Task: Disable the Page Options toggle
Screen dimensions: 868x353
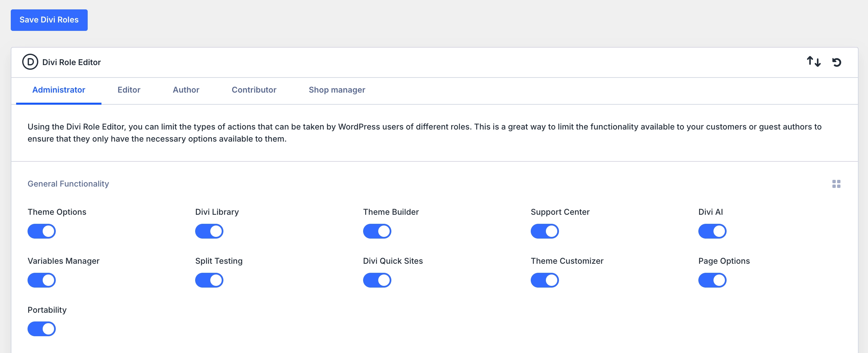Action: point(712,280)
